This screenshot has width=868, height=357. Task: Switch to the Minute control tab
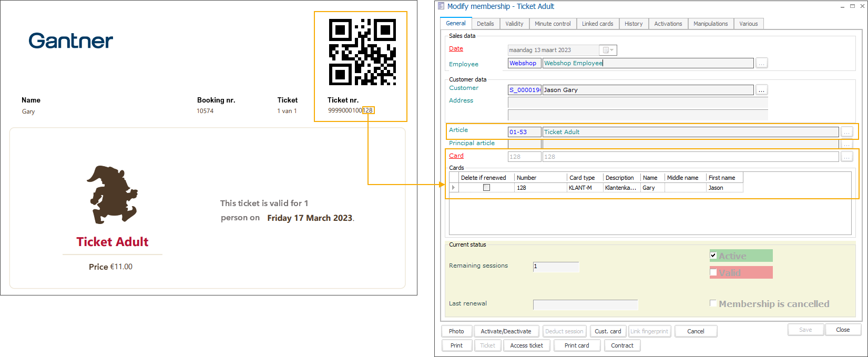(x=553, y=24)
